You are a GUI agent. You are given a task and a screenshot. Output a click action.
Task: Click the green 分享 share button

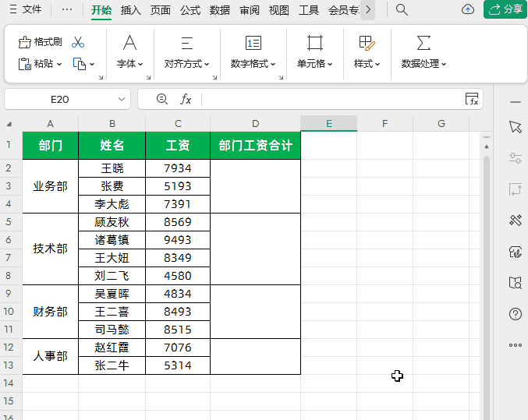tap(505, 9)
